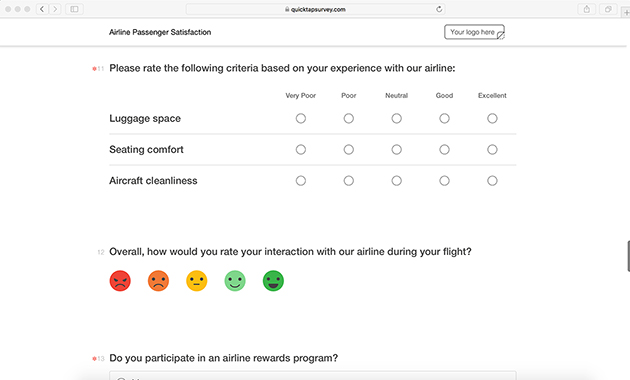Reload the page with refresh icon
The image size is (630, 380).
[x=439, y=9]
